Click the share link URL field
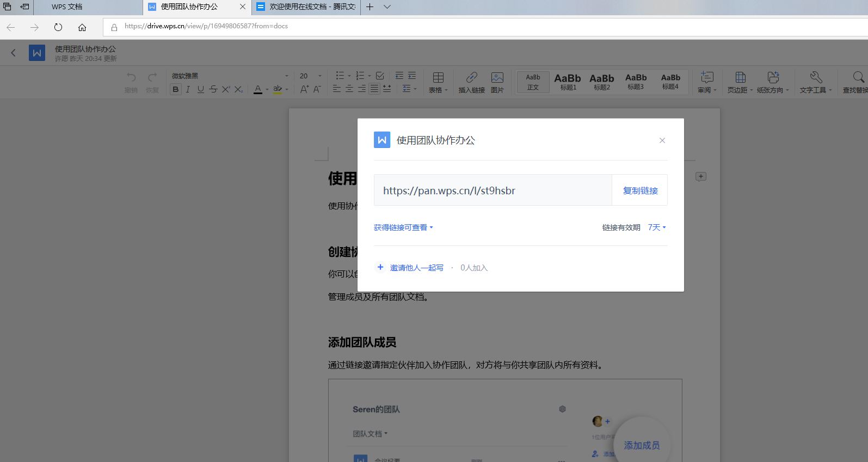Viewport: 868px width, 462px height. pos(493,190)
